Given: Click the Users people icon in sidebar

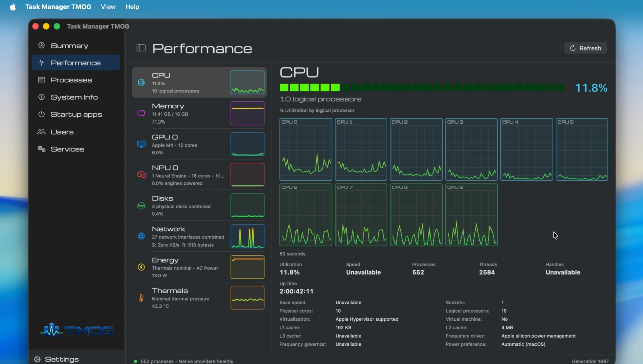Looking at the screenshot, I should pos(41,132).
